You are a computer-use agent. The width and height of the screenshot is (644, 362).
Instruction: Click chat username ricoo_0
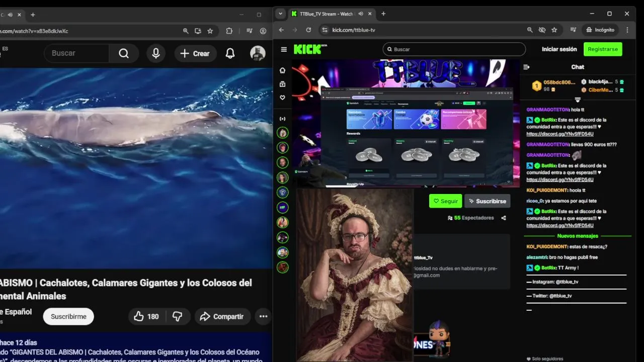(x=534, y=201)
